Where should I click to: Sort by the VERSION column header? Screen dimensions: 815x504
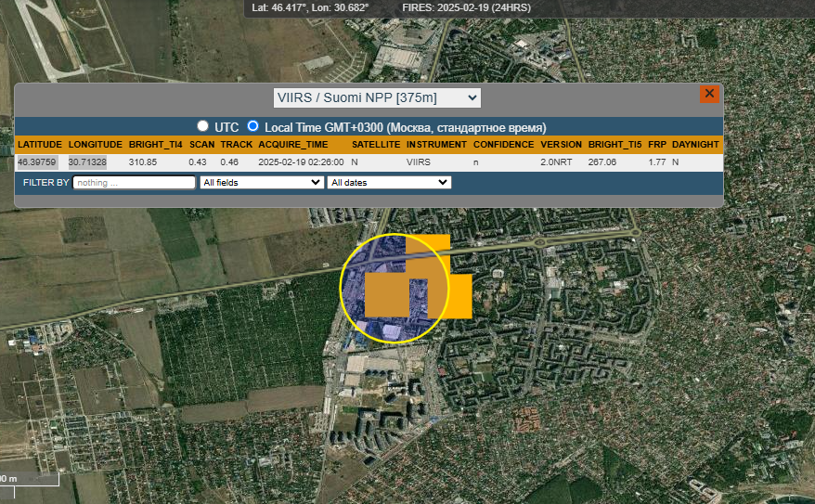pos(561,145)
